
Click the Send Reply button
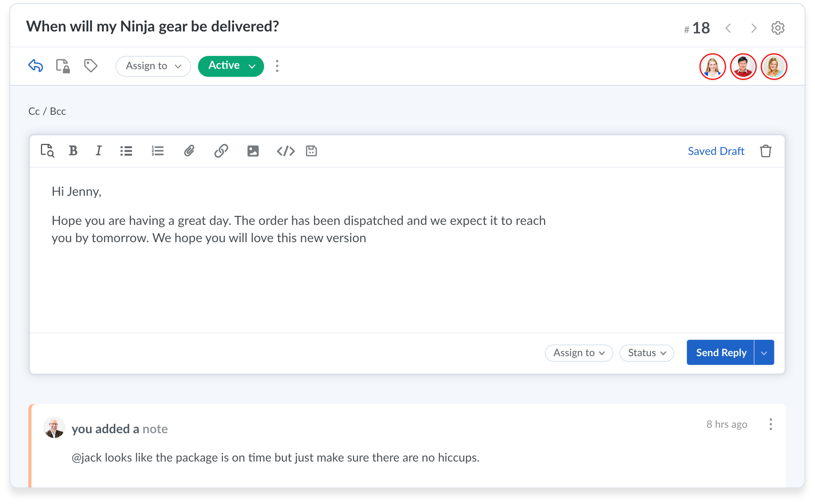coord(720,352)
